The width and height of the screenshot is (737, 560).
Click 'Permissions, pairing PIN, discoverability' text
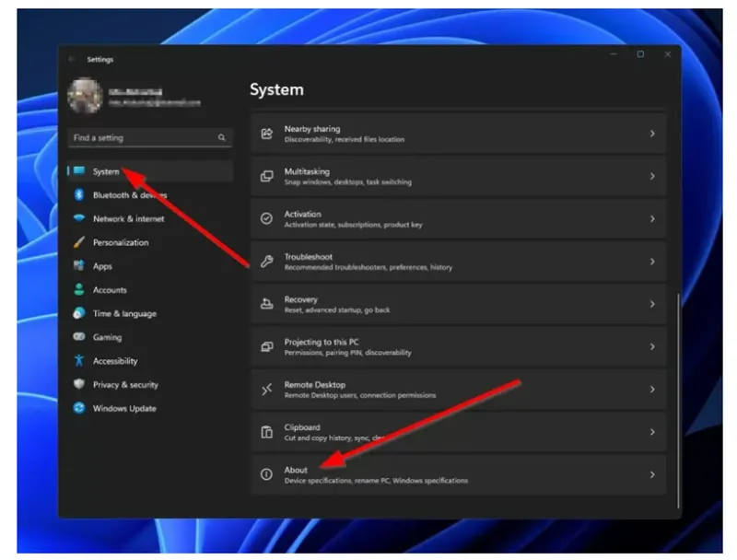(348, 353)
